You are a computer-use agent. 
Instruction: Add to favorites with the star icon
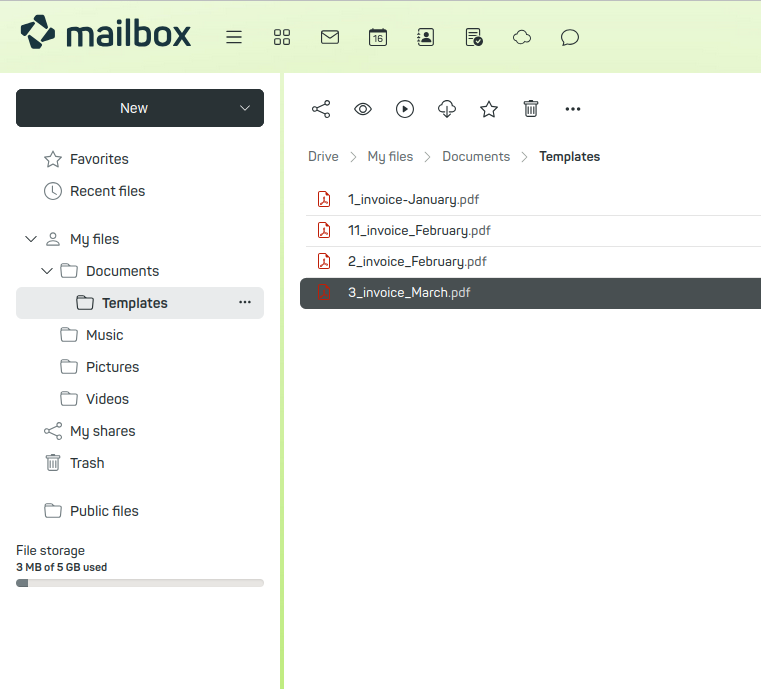489,109
